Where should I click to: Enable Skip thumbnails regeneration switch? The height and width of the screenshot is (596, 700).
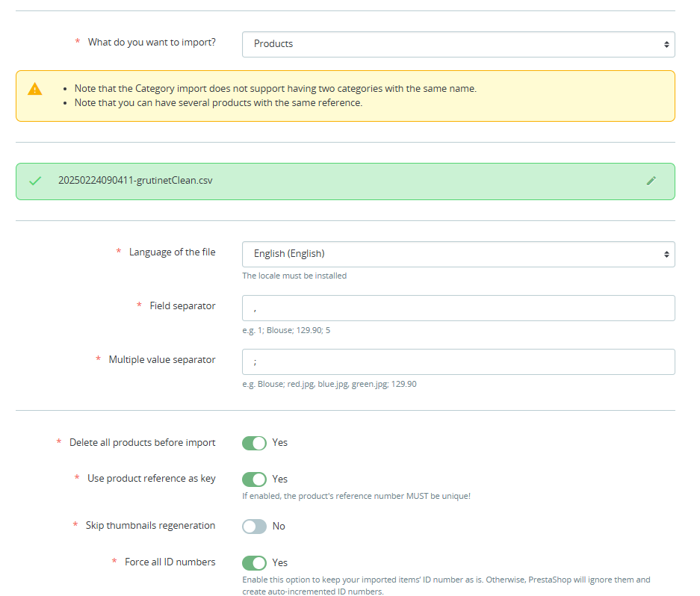254,527
